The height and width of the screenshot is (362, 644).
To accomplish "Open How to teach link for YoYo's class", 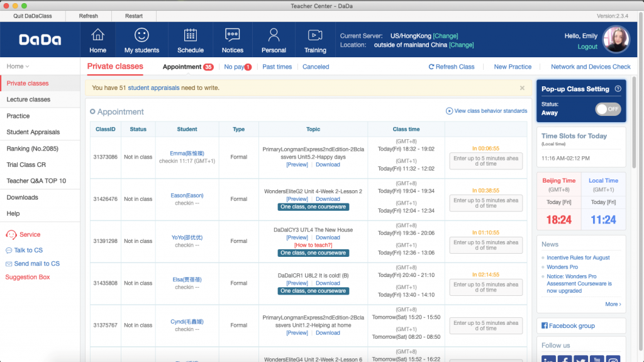I will (x=313, y=245).
